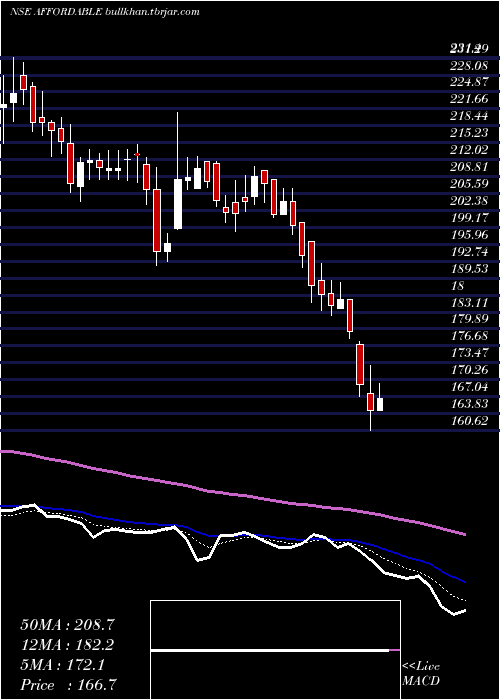Click the 'MACD' label under Live

pos(421,681)
